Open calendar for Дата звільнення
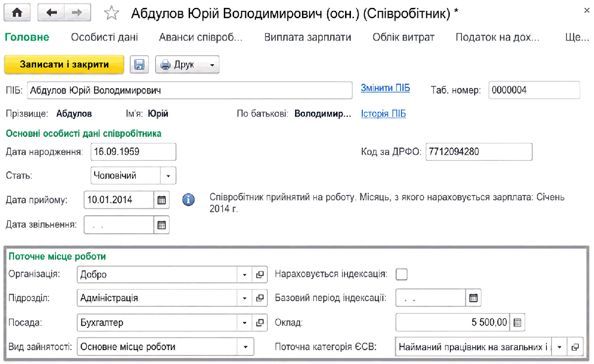Screen dimensions: 594x364 click(x=161, y=225)
